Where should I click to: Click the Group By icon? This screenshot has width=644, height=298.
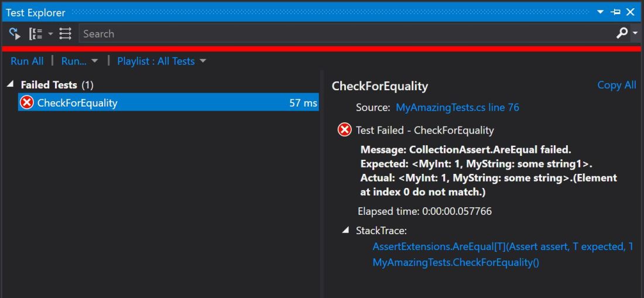(x=36, y=34)
